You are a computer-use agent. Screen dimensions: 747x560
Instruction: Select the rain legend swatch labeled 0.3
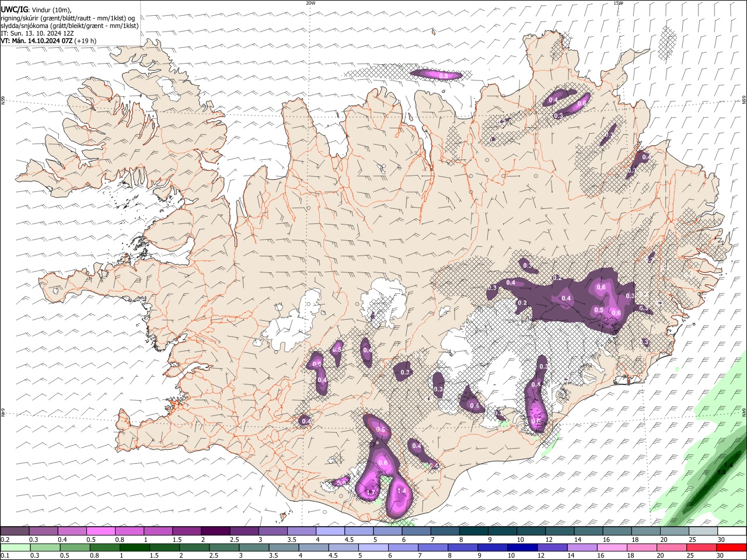click(x=46, y=547)
